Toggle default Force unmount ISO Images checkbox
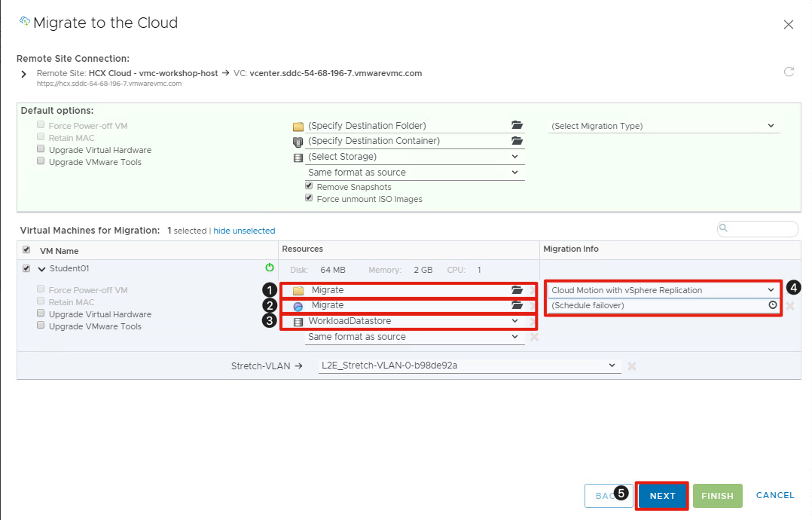The width and height of the screenshot is (812, 520). pyautogui.click(x=309, y=198)
